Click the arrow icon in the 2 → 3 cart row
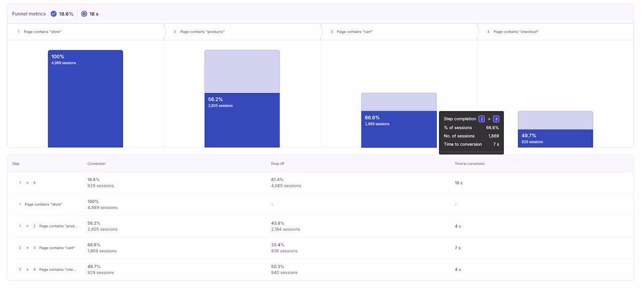The image size is (644, 288). point(27,248)
